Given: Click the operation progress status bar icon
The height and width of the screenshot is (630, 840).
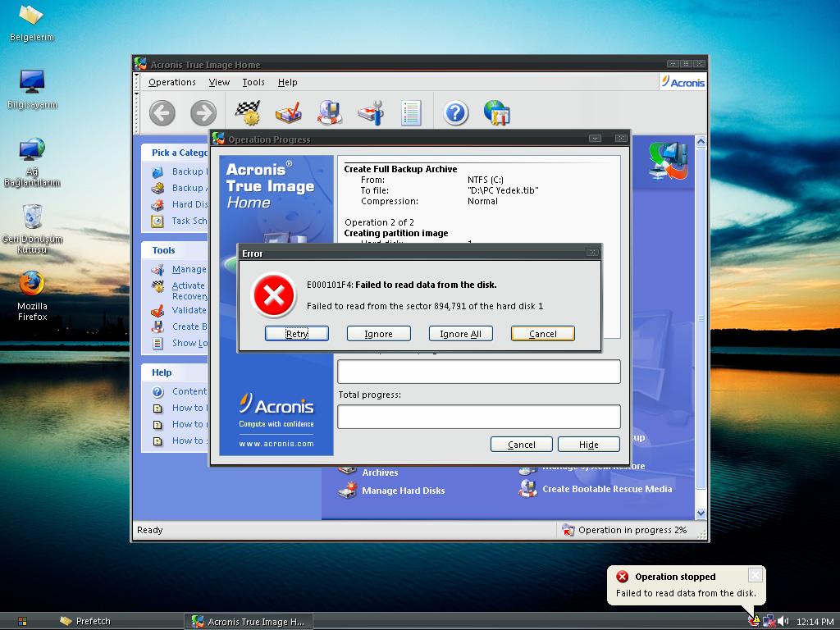Looking at the screenshot, I should (568, 530).
